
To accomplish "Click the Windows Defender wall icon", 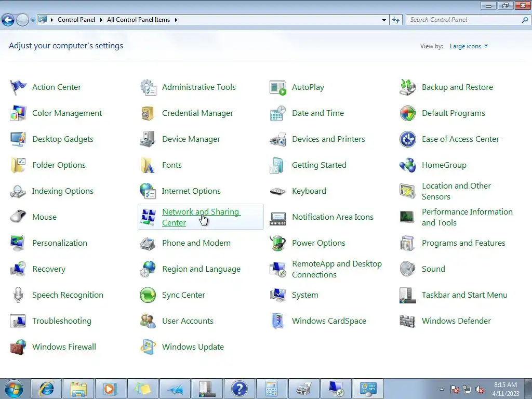I will coord(407,321).
